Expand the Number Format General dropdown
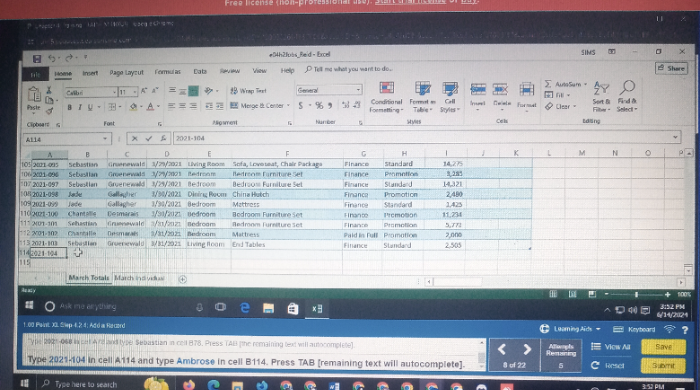 click(358, 90)
